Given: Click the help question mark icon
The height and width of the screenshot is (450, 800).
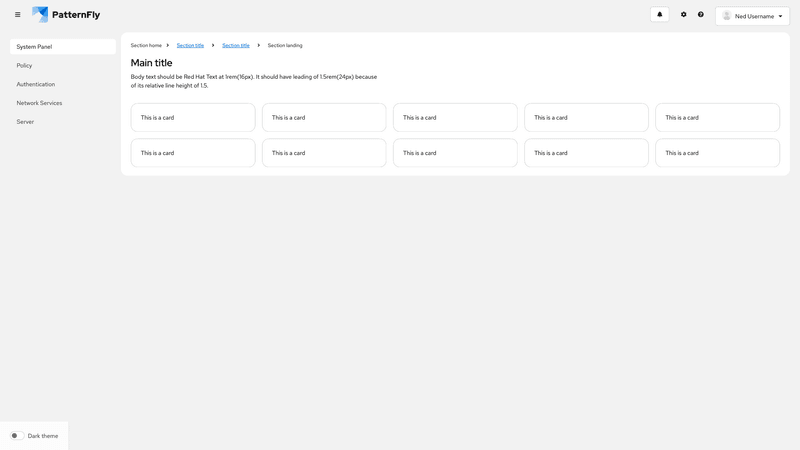Looking at the screenshot, I should click(x=701, y=15).
